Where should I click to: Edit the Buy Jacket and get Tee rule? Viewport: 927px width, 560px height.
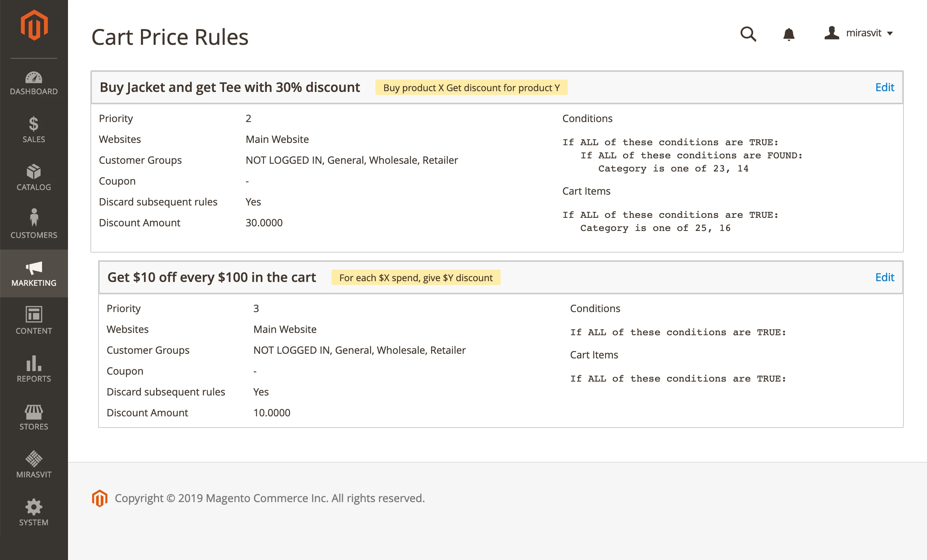(885, 87)
